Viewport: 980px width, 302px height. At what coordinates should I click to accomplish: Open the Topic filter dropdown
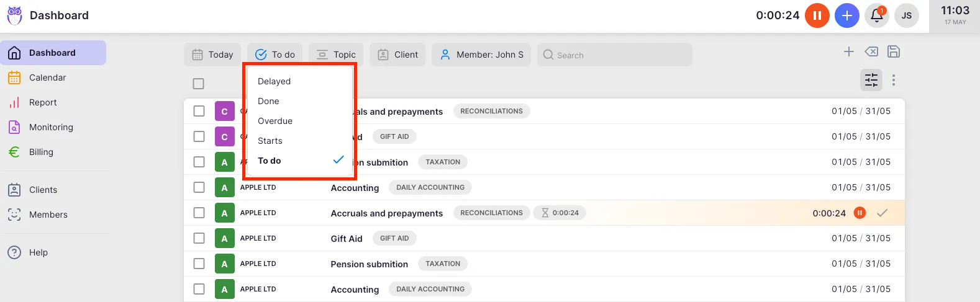point(336,55)
